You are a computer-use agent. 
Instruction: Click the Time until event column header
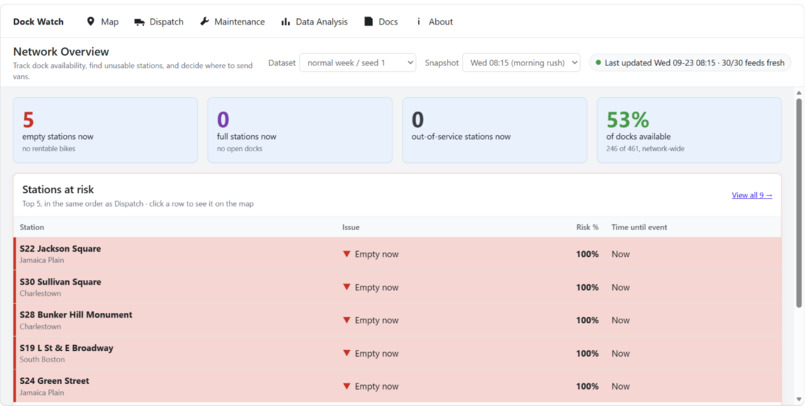tap(639, 227)
